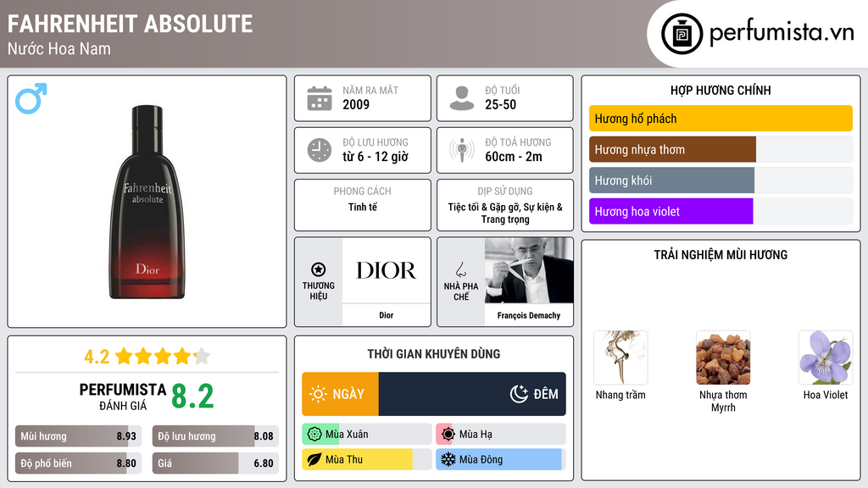This screenshot has height=488, width=868.
Task: Click the Hoa Violet note label
Action: [x=826, y=395]
